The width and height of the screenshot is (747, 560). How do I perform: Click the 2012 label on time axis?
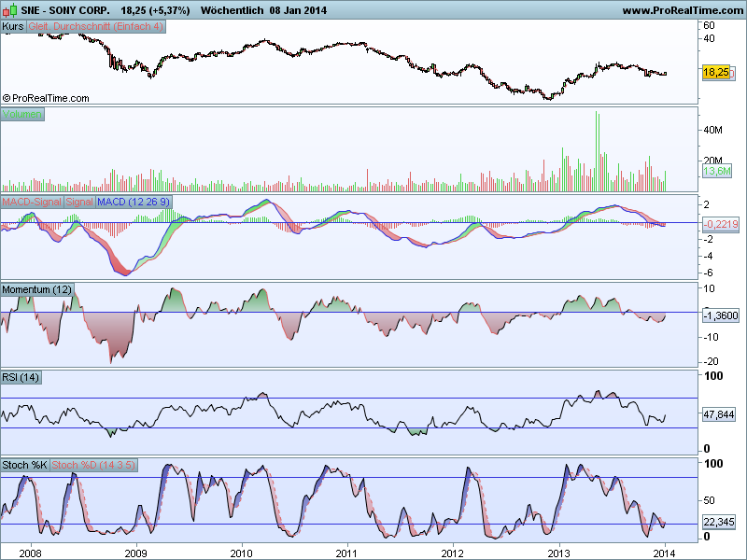[x=453, y=553]
